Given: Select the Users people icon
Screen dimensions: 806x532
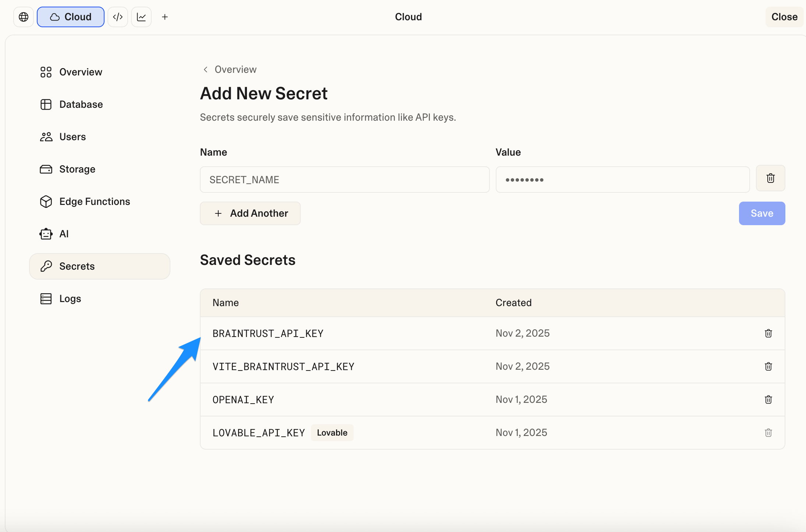Looking at the screenshot, I should coord(46,136).
